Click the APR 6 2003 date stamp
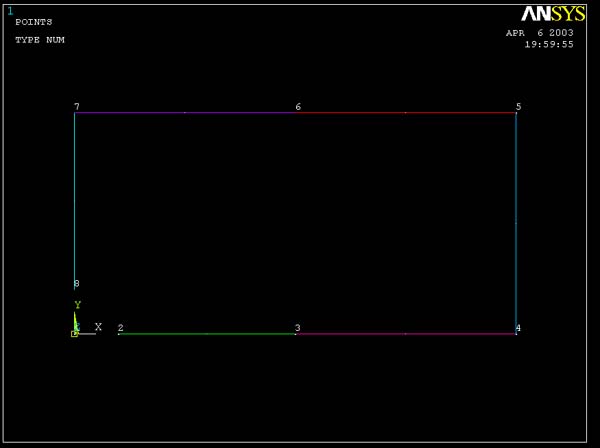Screen dimensions: 600x448 point(540,33)
